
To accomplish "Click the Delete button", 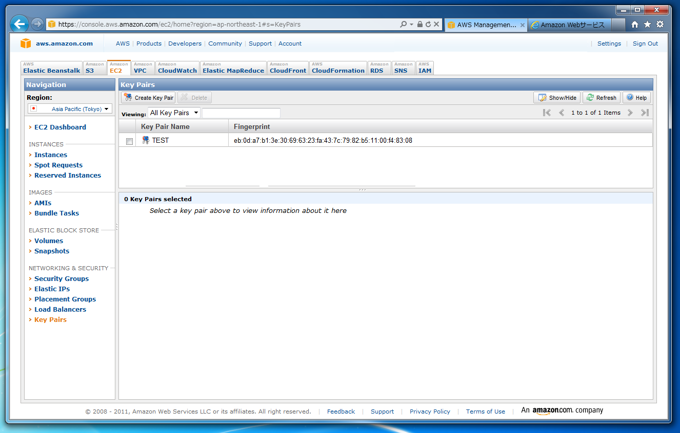I will (x=195, y=98).
